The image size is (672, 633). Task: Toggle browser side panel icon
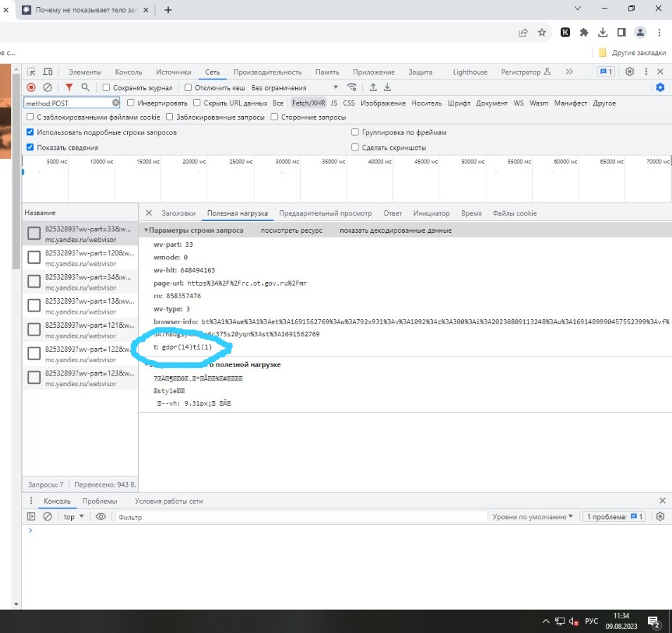621,32
